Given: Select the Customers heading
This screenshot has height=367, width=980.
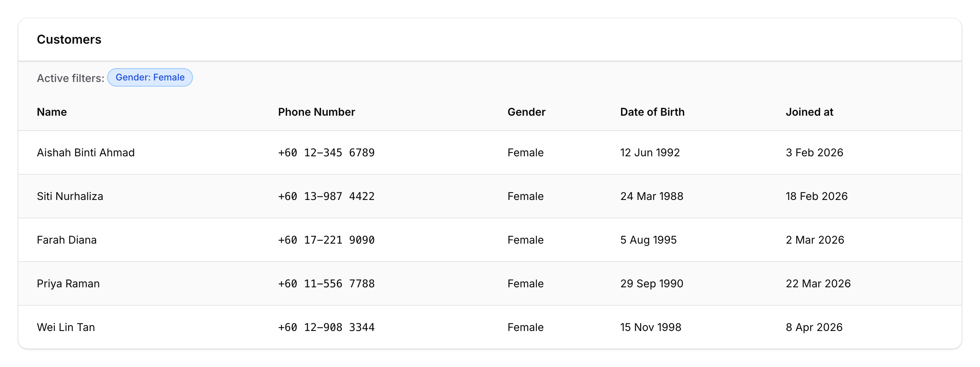Looking at the screenshot, I should [x=69, y=39].
